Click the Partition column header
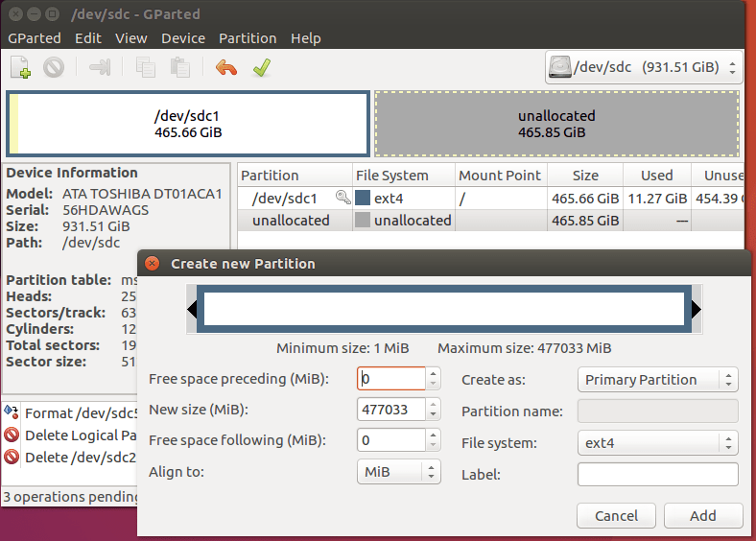This screenshot has height=541, width=756. 295,175
